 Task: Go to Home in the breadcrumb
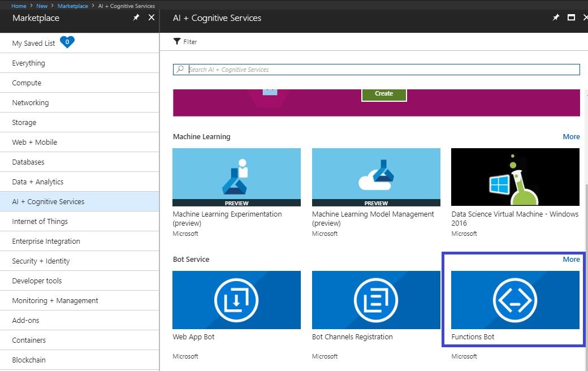click(x=19, y=6)
